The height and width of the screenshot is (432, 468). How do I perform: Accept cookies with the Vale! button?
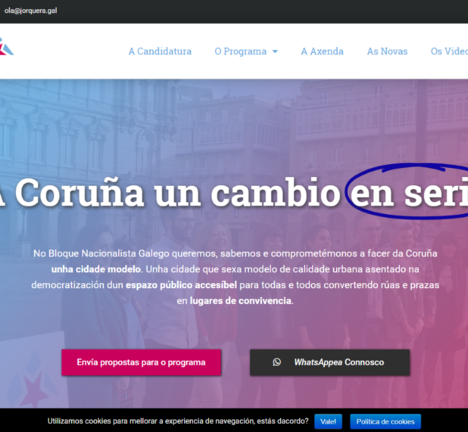[x=328, y=422]
